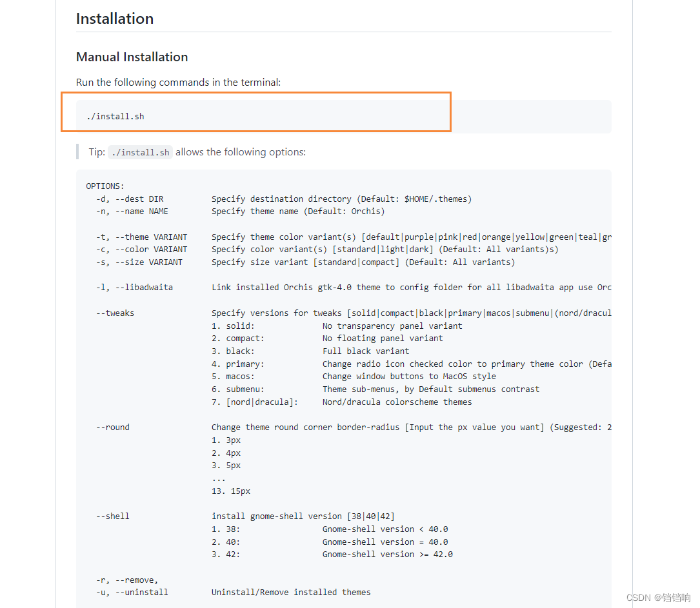Image resolution: width=700 pixels, height=608 pixels.
Task: Click the '-r, --remove,' option
Action: click(x=127, y=580)
